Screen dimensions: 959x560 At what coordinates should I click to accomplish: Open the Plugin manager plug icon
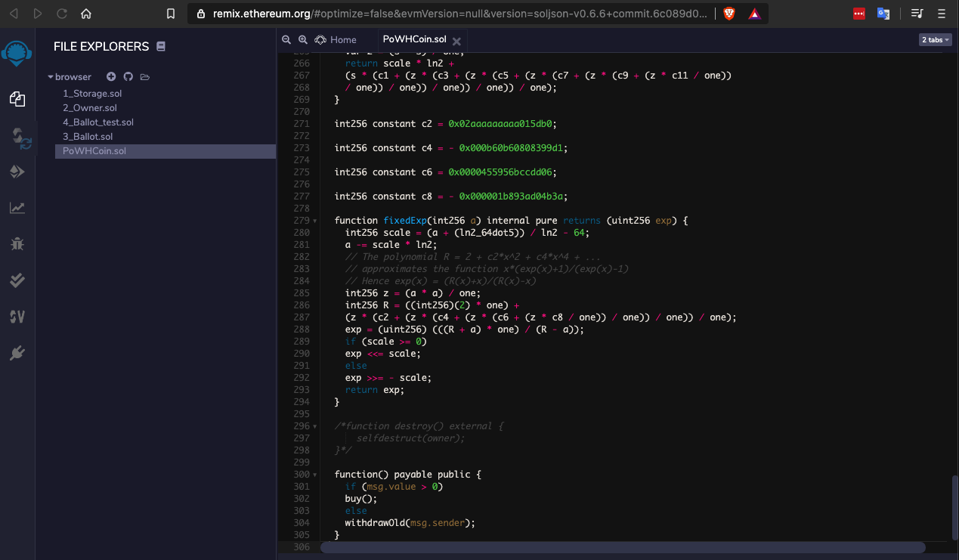coord(17,352)
